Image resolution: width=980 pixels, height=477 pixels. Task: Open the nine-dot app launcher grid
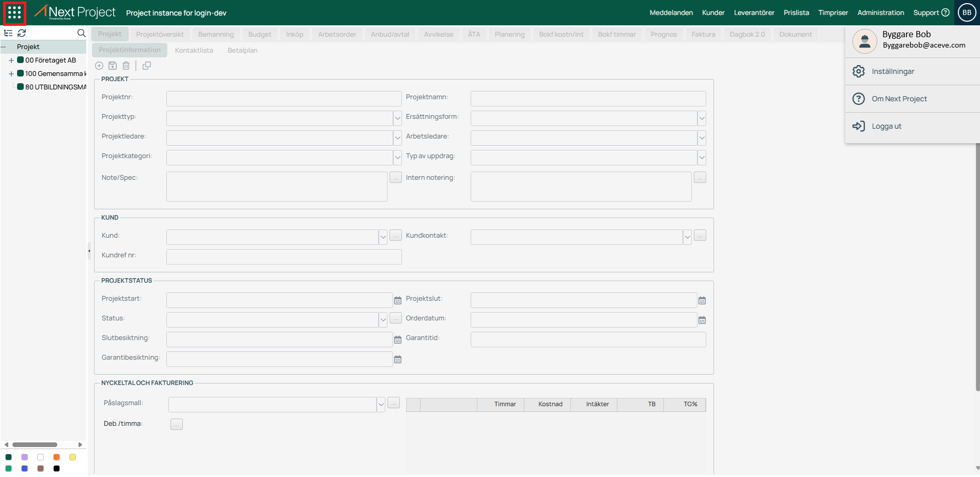point(14,13)
